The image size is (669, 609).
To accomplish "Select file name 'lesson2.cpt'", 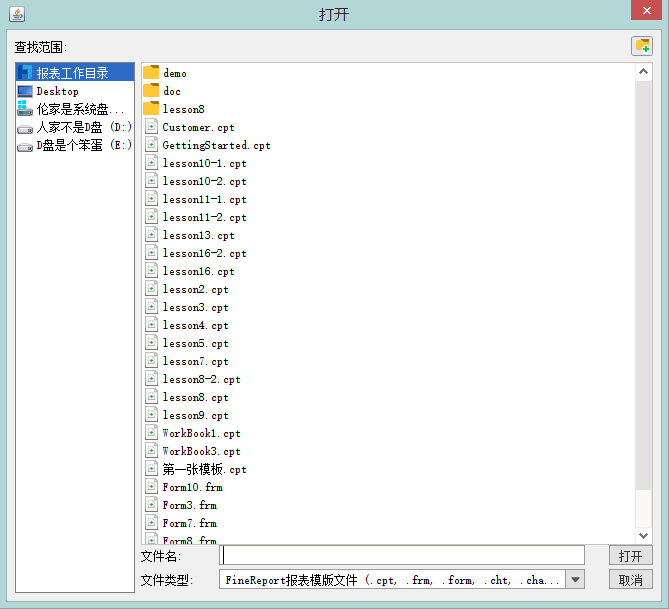I will pos(195,289).
